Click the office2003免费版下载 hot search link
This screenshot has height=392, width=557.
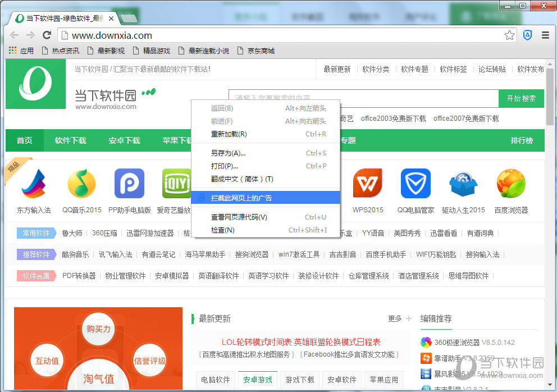(x=393, y=118)
